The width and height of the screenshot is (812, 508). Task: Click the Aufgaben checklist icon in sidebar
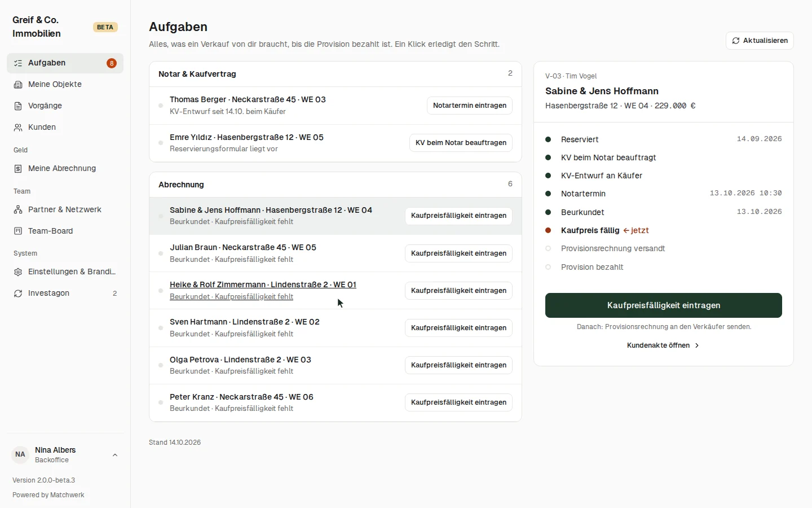point(18,63)
